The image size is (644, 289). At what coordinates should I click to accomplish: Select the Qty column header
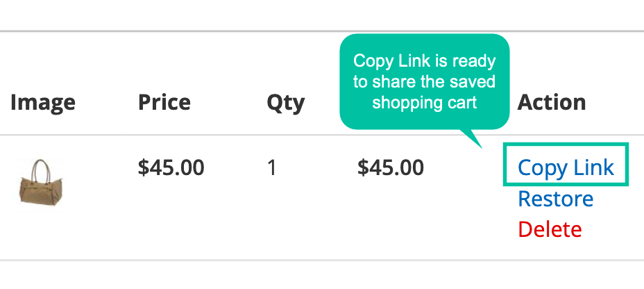(x=285, y=103)
